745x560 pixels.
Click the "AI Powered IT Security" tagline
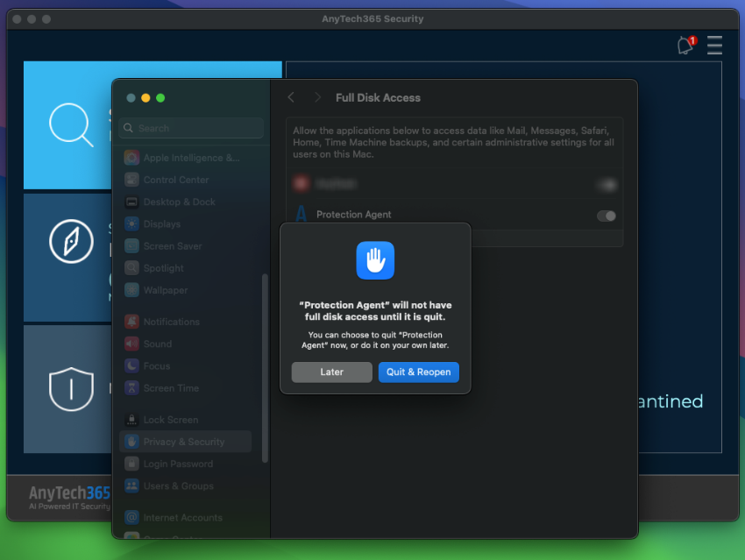tap(69, 507)
